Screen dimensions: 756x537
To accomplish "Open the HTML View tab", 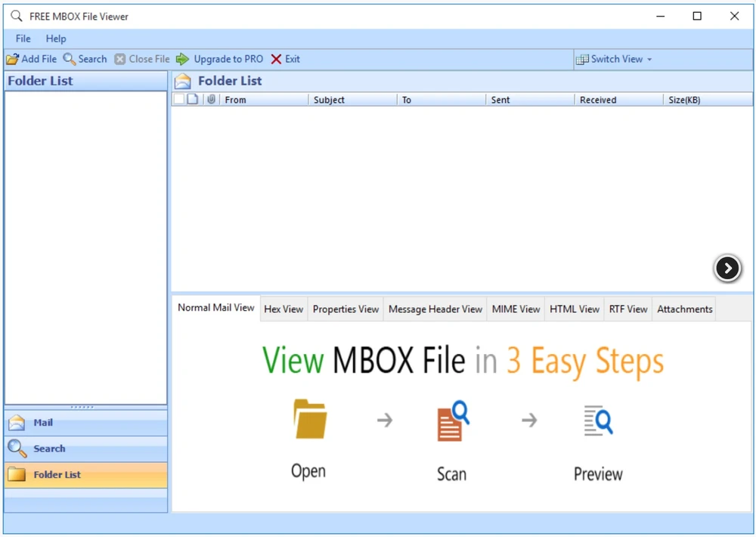I will pyautogui.click(x=575, y=309).
